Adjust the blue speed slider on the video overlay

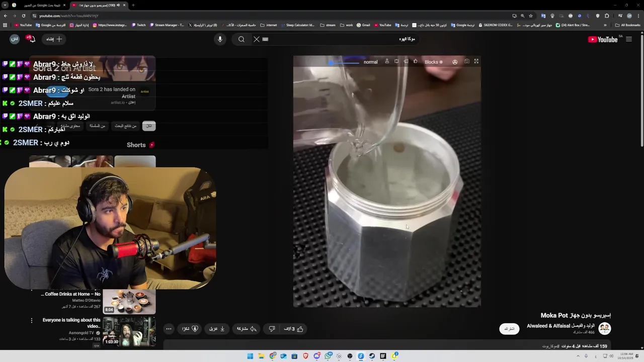(345, 62)
